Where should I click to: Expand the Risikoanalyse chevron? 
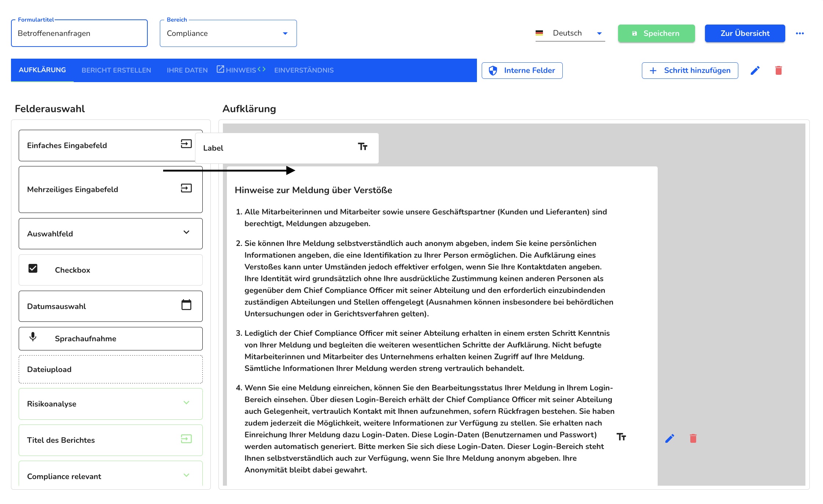click(x=186, y=402)
